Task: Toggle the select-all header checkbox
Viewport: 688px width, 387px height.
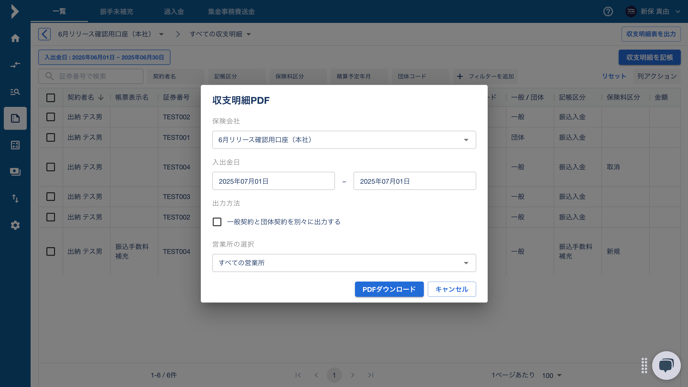Action: 50,97
